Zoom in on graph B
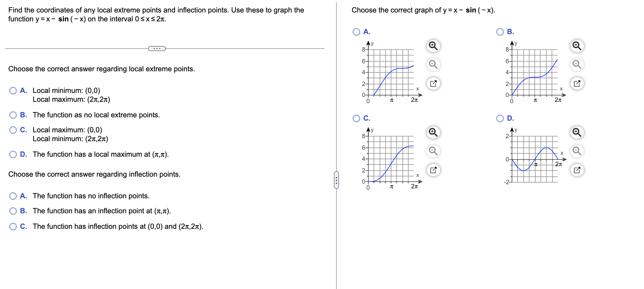Viewport: 644px width, 289px height. point(577,46)
